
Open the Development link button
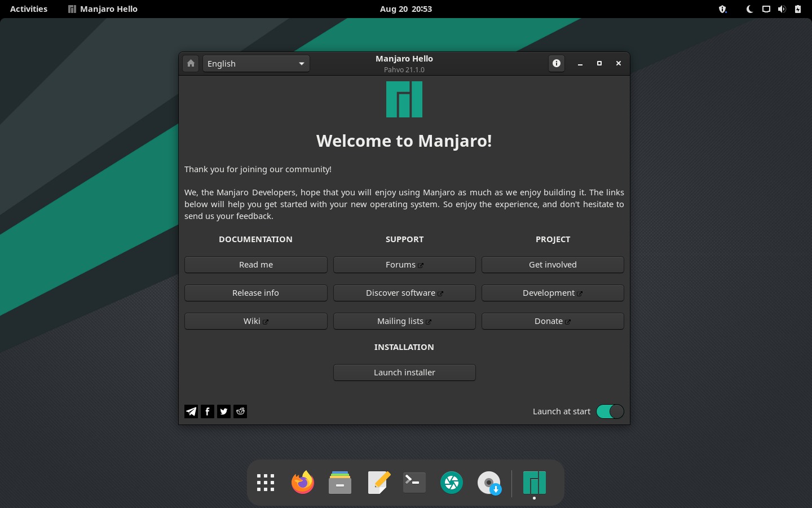553,293
